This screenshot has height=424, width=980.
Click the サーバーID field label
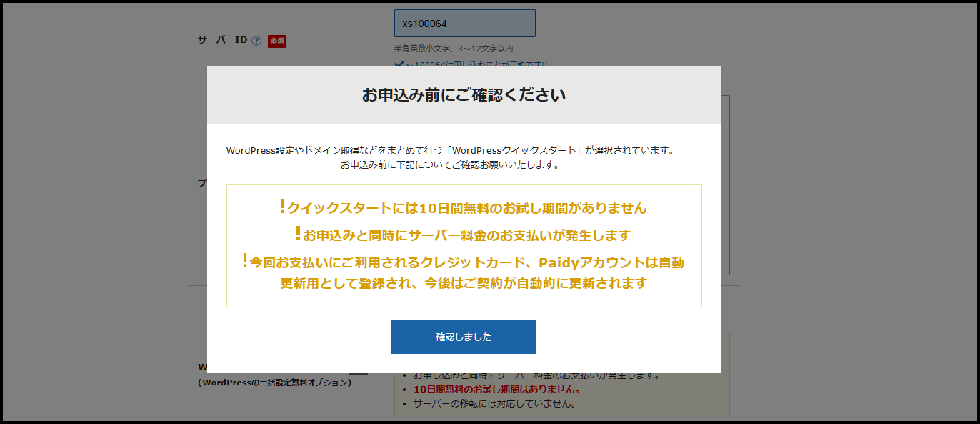coord(222,40)
